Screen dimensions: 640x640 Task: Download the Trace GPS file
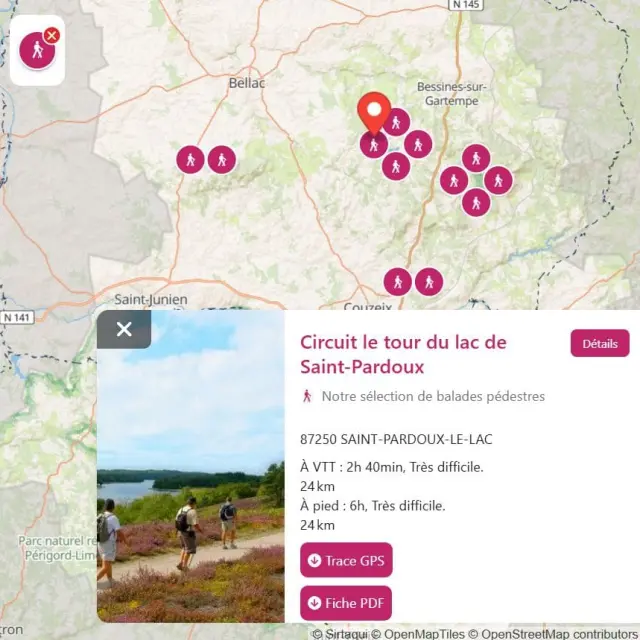[x=346, y=560]
